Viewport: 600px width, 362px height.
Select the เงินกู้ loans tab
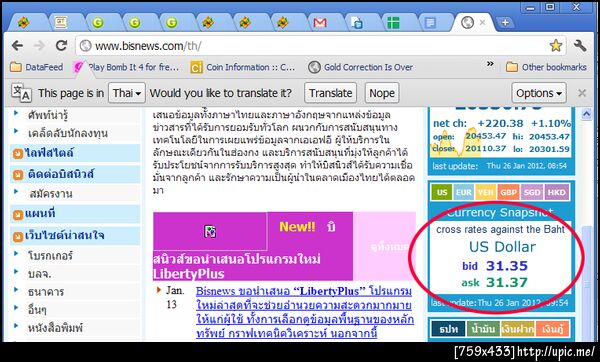[x=552, y=329]
